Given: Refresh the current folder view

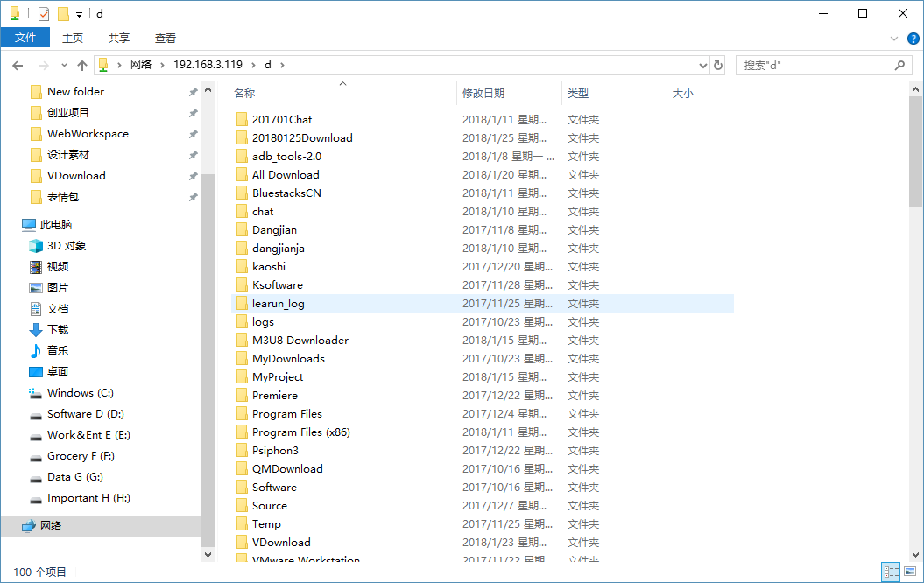Looking at the screenshot, I should (718, 65).
